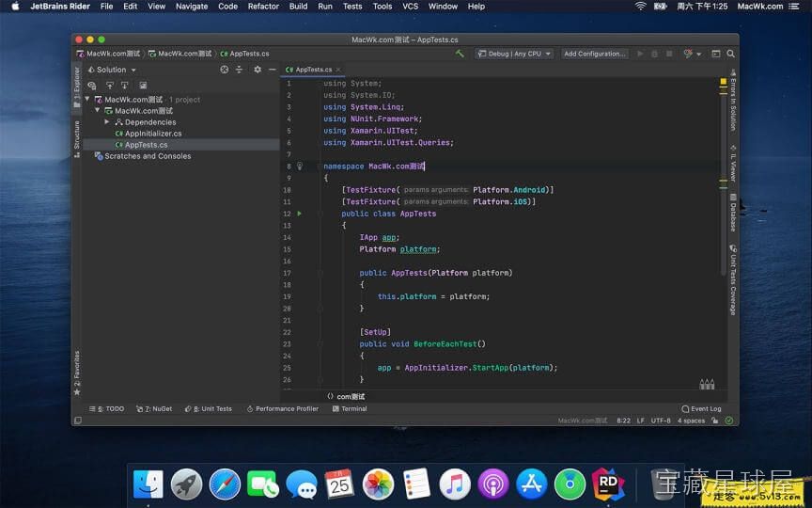Open the Navigate menu

192,7
